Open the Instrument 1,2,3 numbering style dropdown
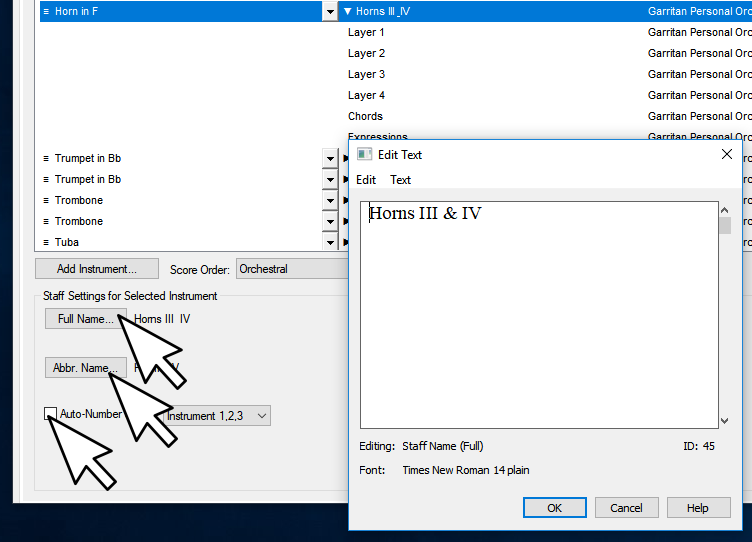Screen dimensions: 752x542 [262, 415]
